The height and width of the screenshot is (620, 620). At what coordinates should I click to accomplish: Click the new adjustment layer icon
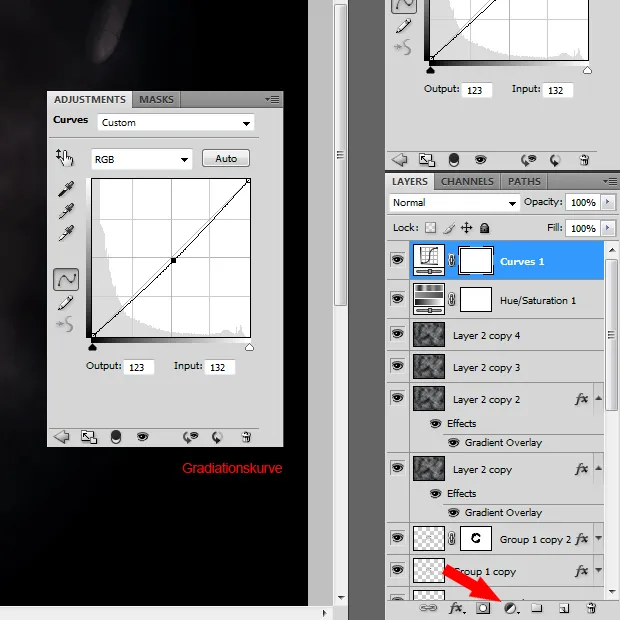tap(511, 607)
